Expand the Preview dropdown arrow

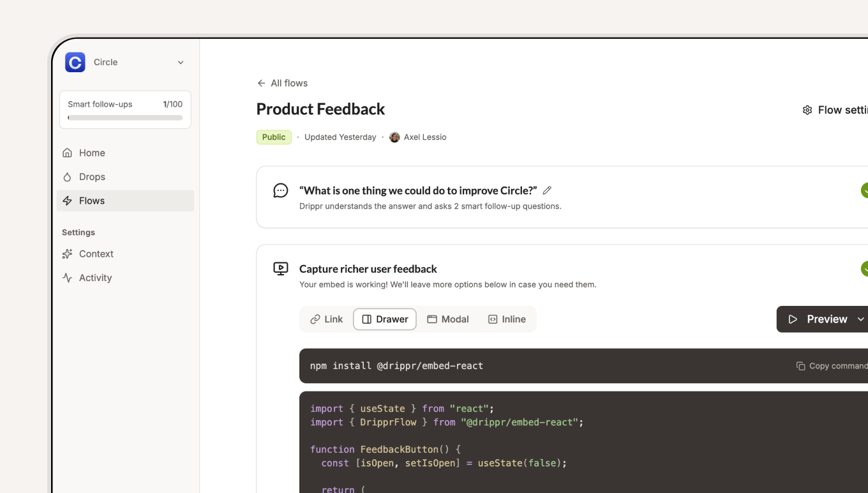[x=861, y=319]
